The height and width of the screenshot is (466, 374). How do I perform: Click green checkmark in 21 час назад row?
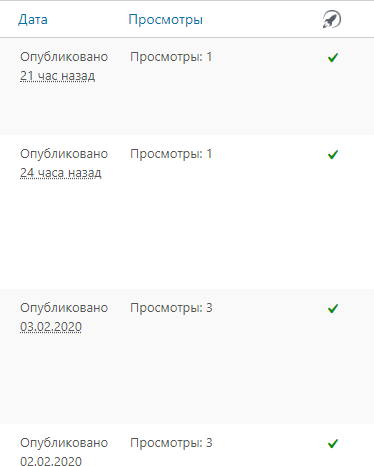pyautogui.click(x=333, y=58)
